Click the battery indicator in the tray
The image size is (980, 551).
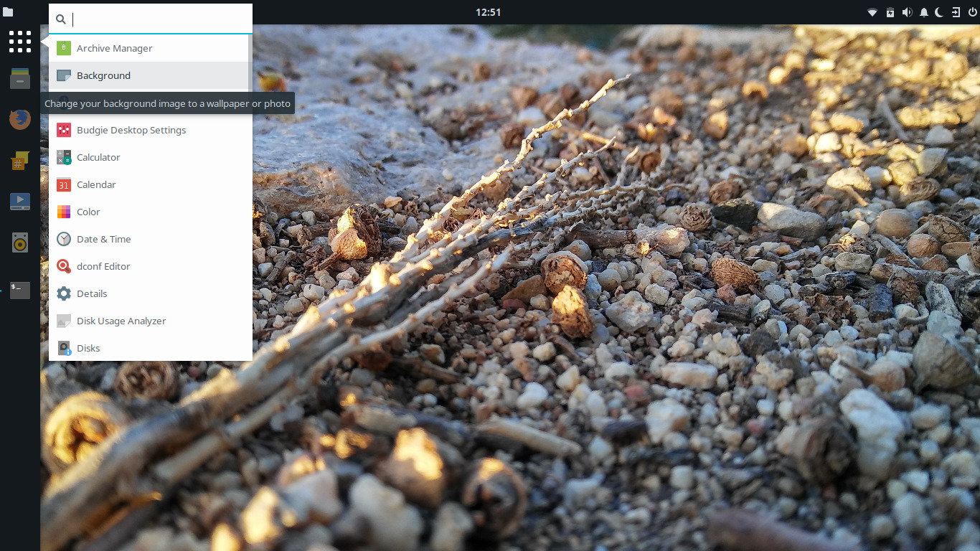coord(890,12)
